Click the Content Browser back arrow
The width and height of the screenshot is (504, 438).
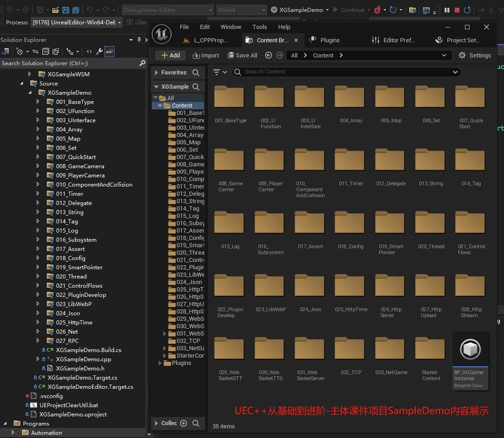click(x=269, y=55)
